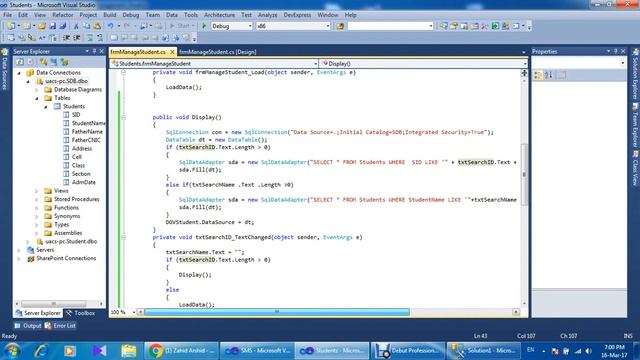
Task: Click Pin icon on Properties panel
Action: 616,51
